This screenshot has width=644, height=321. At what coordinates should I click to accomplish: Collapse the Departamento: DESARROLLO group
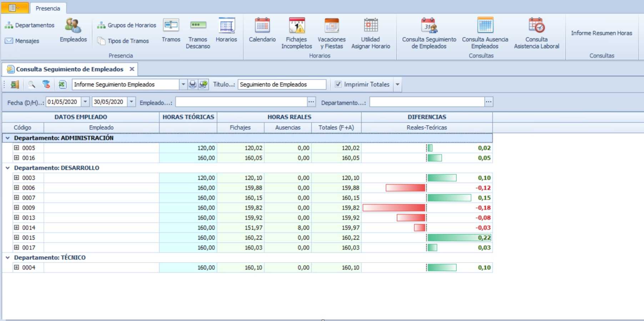pos(7,168)
